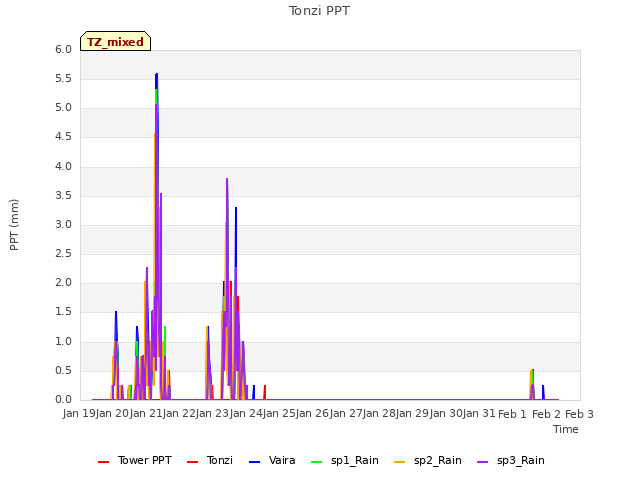This screenshot has height=480, width=640.
Task: Toggle Tonzi legend entry
Action: coord(210,460)
